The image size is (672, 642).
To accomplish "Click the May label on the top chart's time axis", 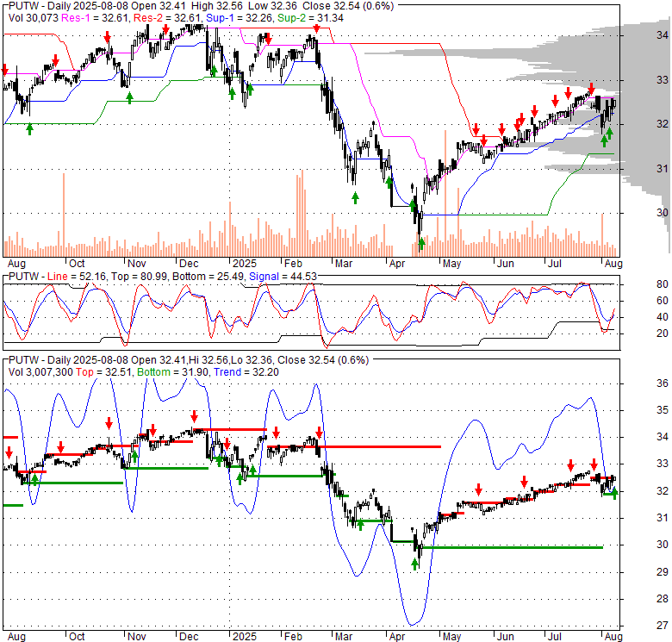I will click(x=451, y=264).
